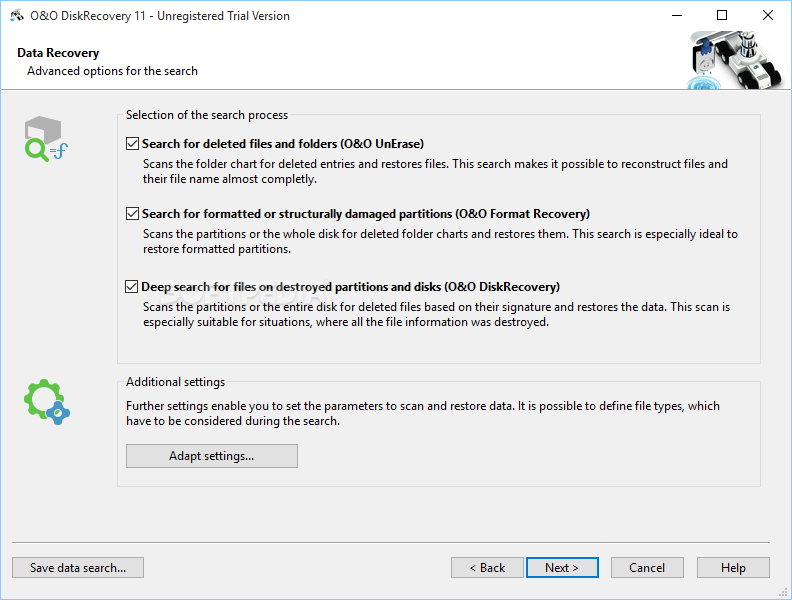Uncheck Search for deleted files and folders
Viewport: 792px width, 600px height.
point(132,144)
